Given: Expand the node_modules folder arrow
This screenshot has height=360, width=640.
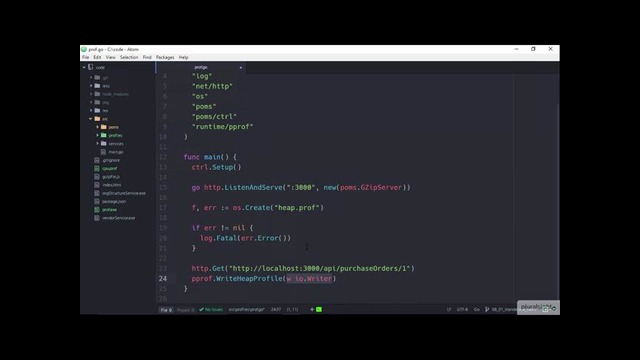Looking at the screenshot, I should click(x=91, y=94).
